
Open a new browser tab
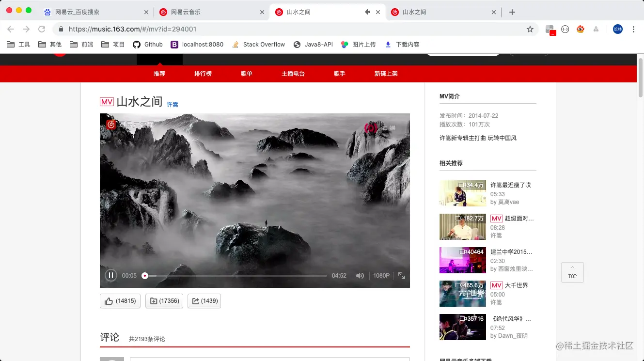click(512, 12)
